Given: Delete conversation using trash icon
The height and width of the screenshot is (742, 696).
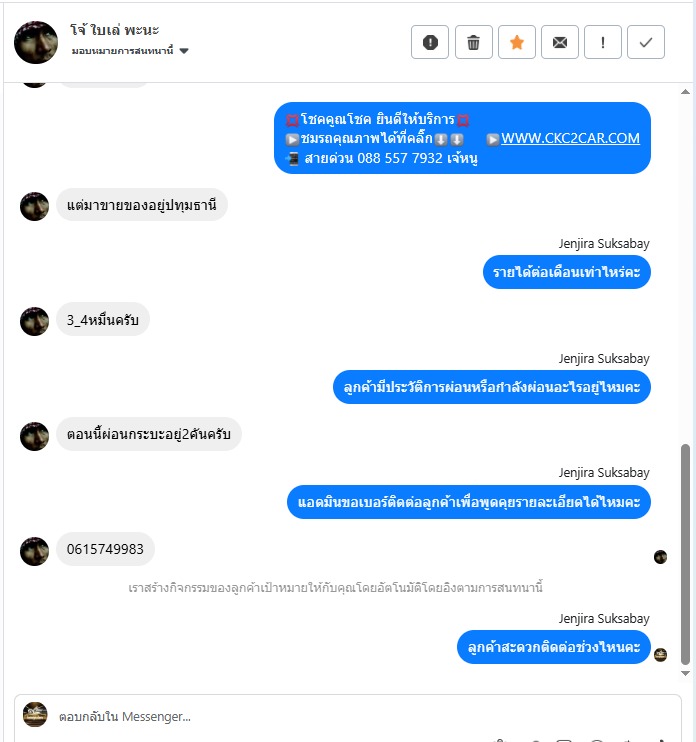Looking at the screenshot, I should (474, 42).
